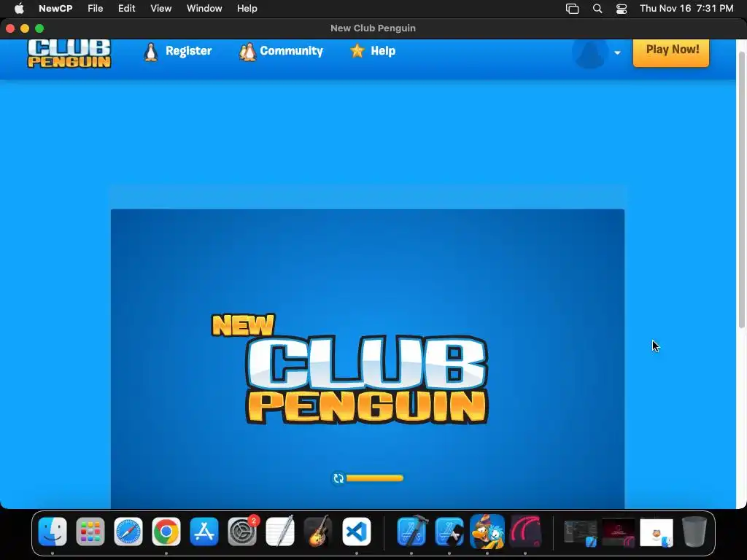
Task: Click the Stage Manager windows icon in menu bar
Action: [x=572, y=9]
